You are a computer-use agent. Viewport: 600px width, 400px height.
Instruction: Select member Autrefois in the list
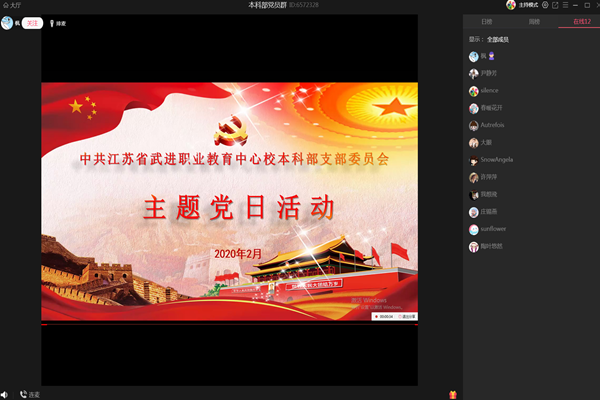pos(532,125)
